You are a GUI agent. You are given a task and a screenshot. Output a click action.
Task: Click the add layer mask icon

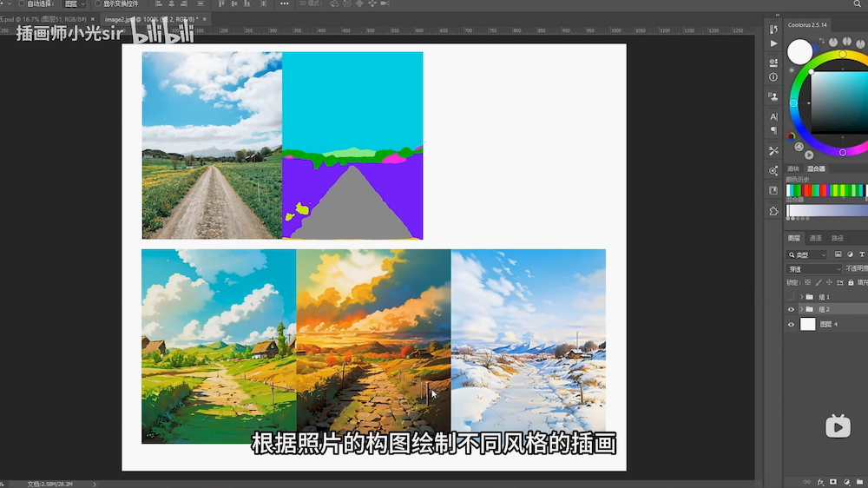(x=833, y=481)
